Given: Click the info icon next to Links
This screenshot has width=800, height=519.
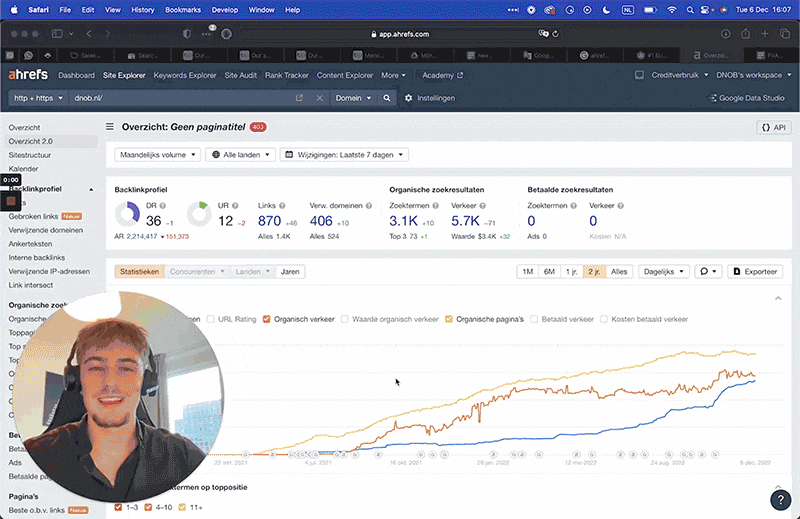Looking at the screenshot, I should pos(282,206).
